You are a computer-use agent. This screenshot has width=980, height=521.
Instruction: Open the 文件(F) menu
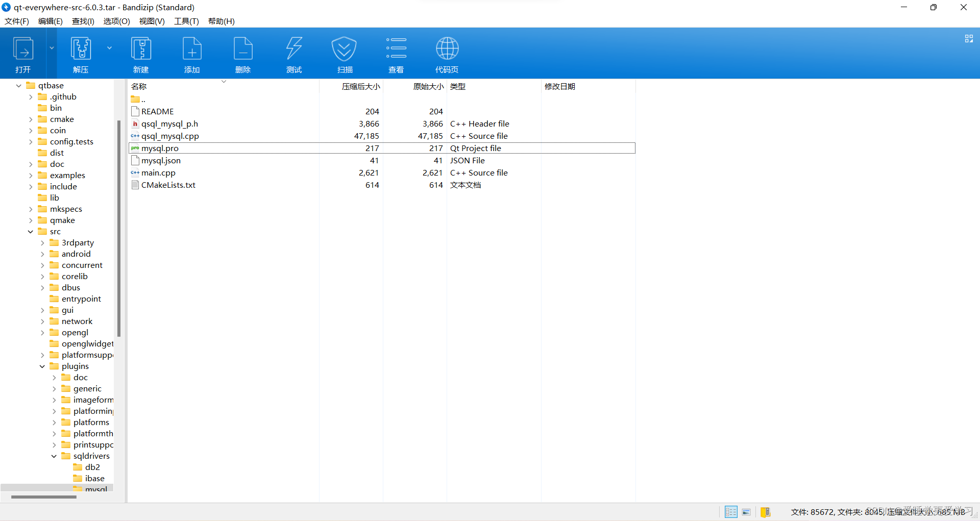[x=17, y=21]
